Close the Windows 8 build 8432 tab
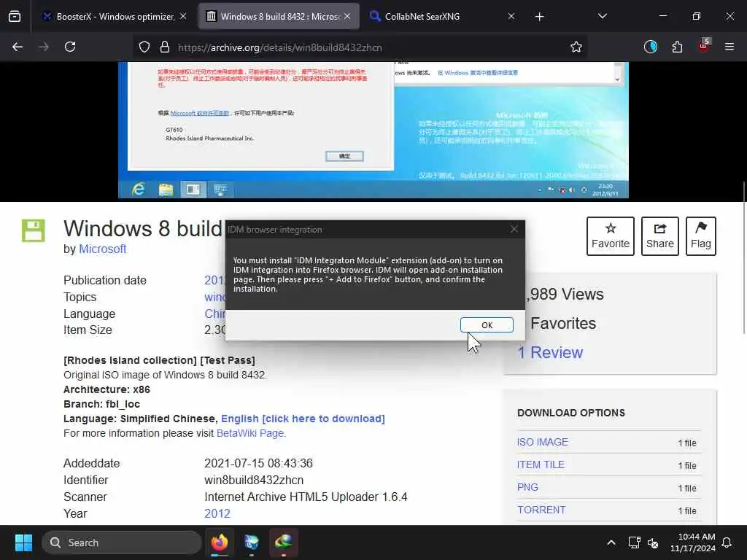 click(x=347, y=16)
